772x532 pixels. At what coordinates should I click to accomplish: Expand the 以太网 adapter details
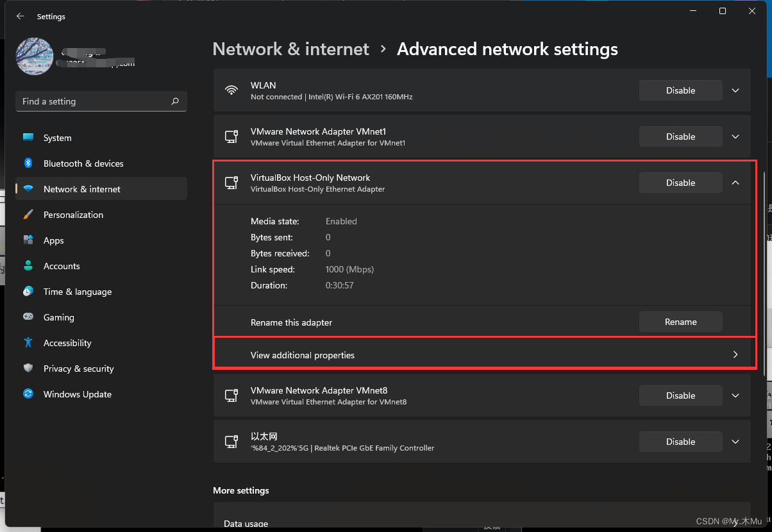coord(735,442)
